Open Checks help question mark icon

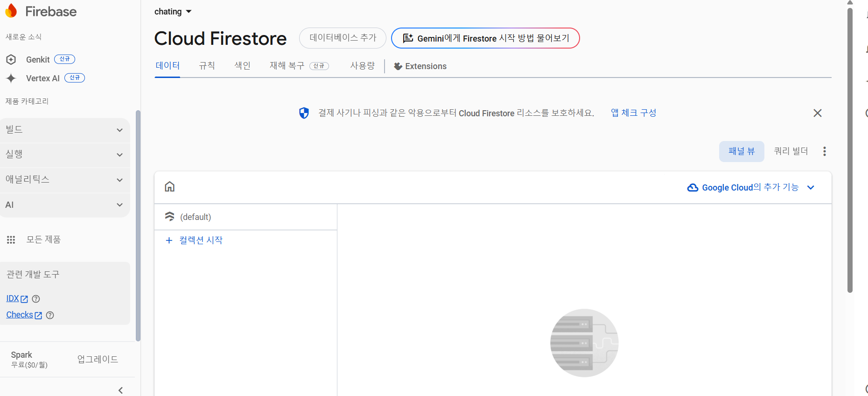[x=50, y=315]
